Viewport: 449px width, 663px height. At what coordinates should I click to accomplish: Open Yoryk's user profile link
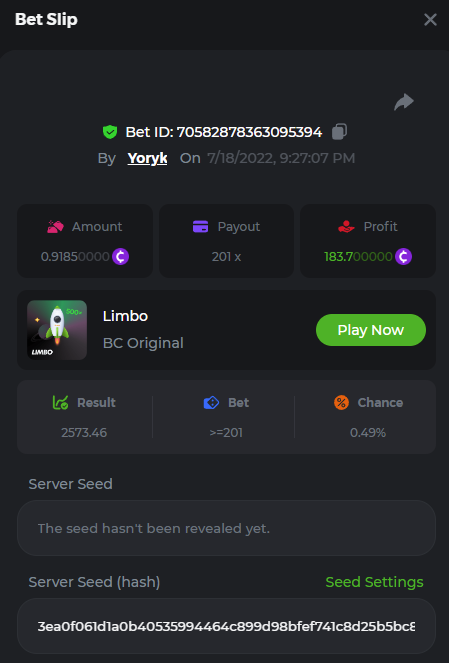[x=147, y=158]
